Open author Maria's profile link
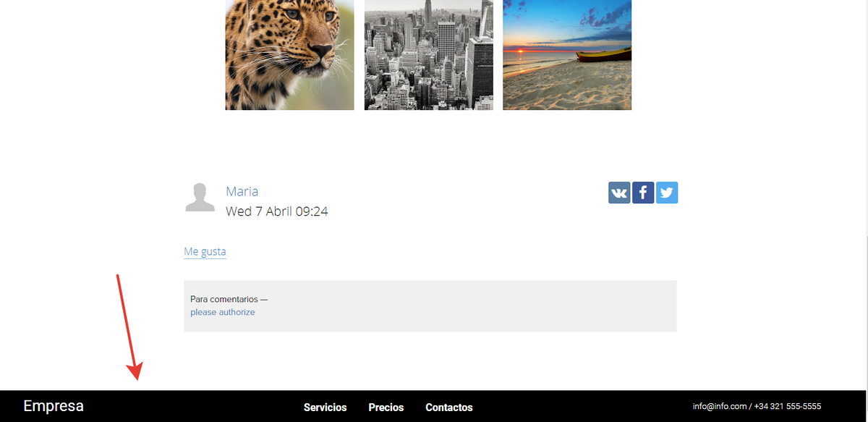The height and width of the screenshot is (422, 868). 242,191
